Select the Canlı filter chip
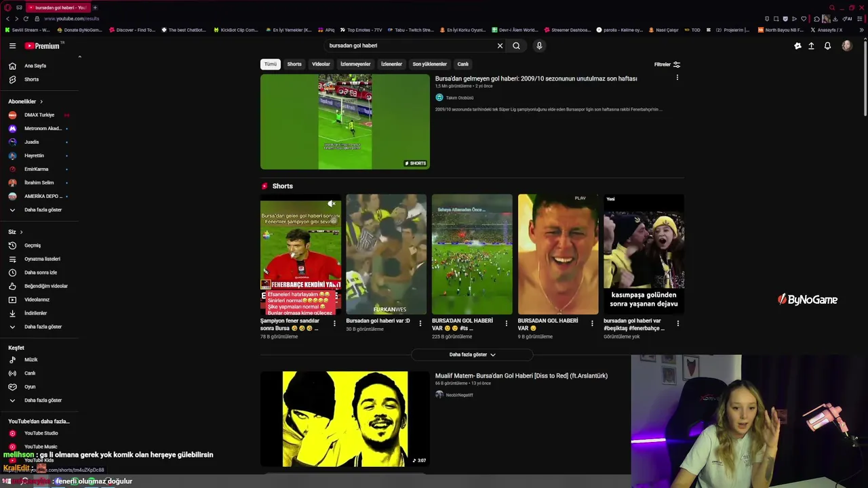Viewport: 868px width, 488px height. pyautogui.click(x=463, y=64)
